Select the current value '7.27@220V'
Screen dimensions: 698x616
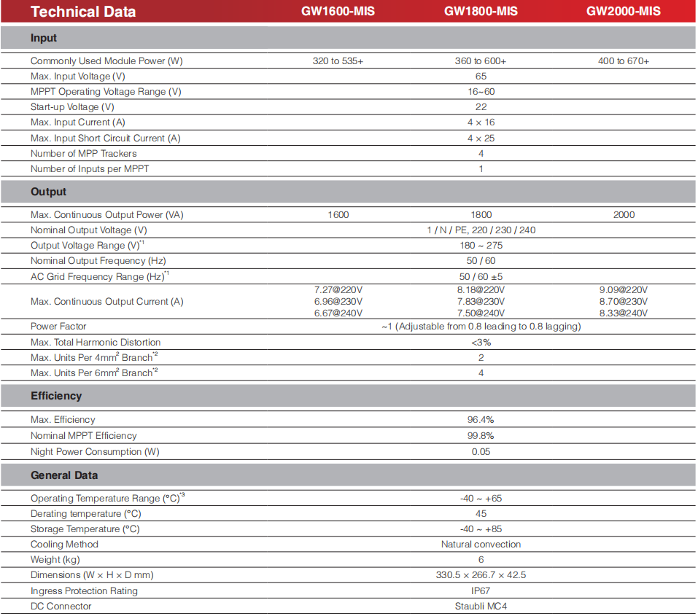pos(338,290)
